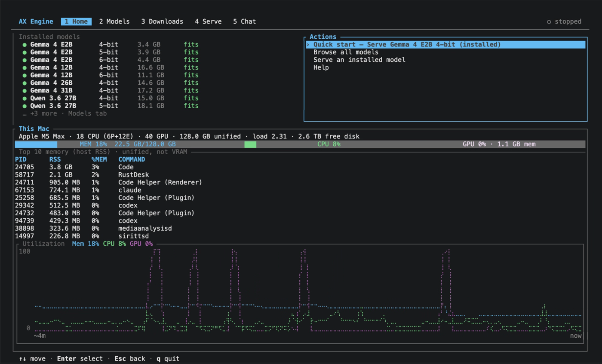The height and width of the screenshot is (364, 602).
Task: Click the Qwen 3.6 27B 4-bit model row
Action: 111,98
